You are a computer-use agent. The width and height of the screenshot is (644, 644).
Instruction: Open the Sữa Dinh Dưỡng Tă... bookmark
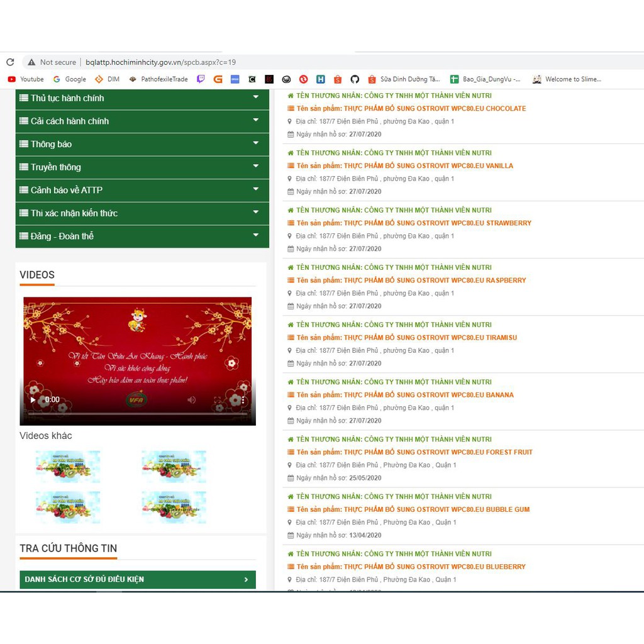tap(404, 79)
